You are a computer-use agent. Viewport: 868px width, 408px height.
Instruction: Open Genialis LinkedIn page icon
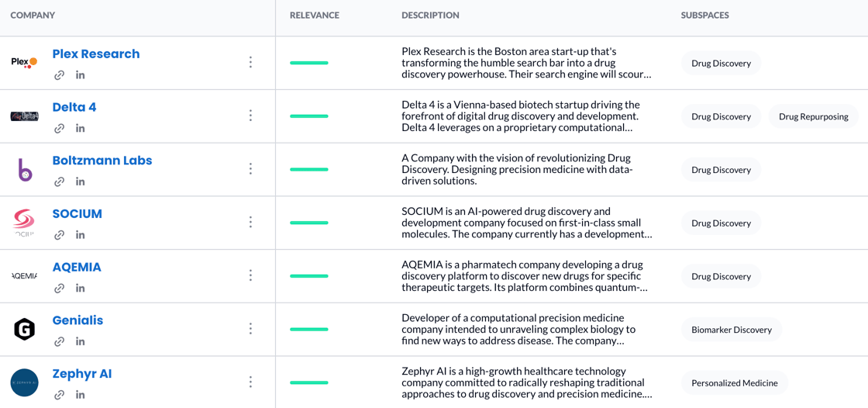coord(81,341)
